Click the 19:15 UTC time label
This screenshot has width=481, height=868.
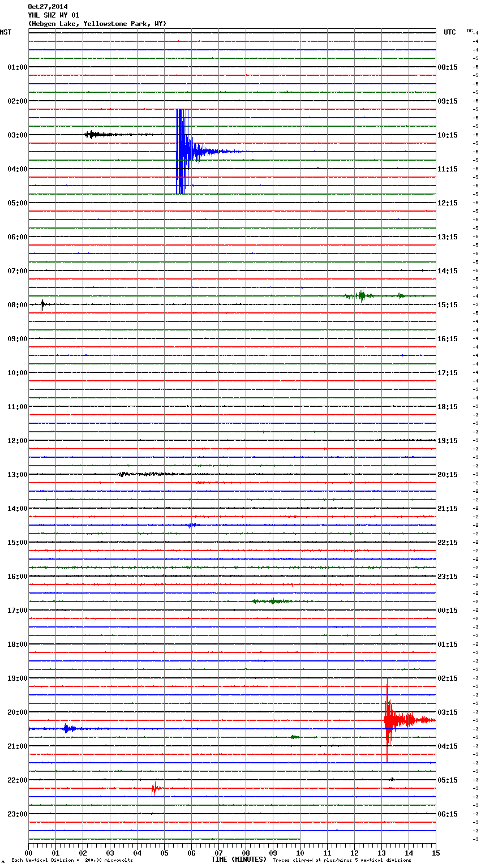click(448, 441)
